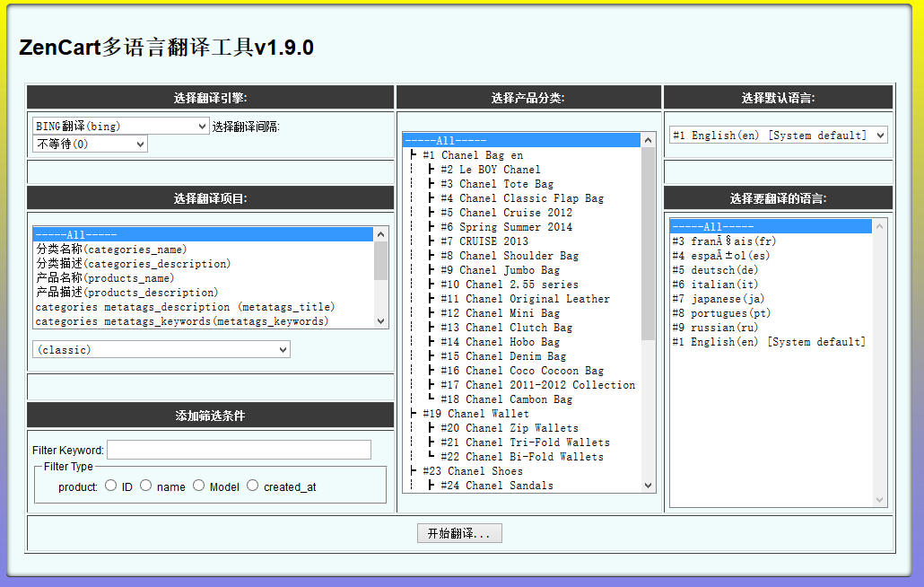This screenshot has width=924, height=587.
Task: Select 分类名称(categories_name) item
Action: click(x=204, y=250)
